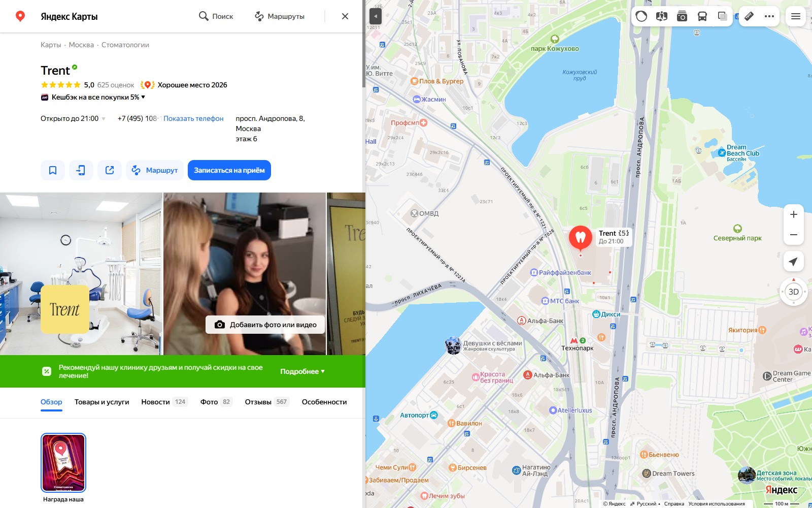Click Плов & Бургер restaurant marker

[x=437, y=81]
